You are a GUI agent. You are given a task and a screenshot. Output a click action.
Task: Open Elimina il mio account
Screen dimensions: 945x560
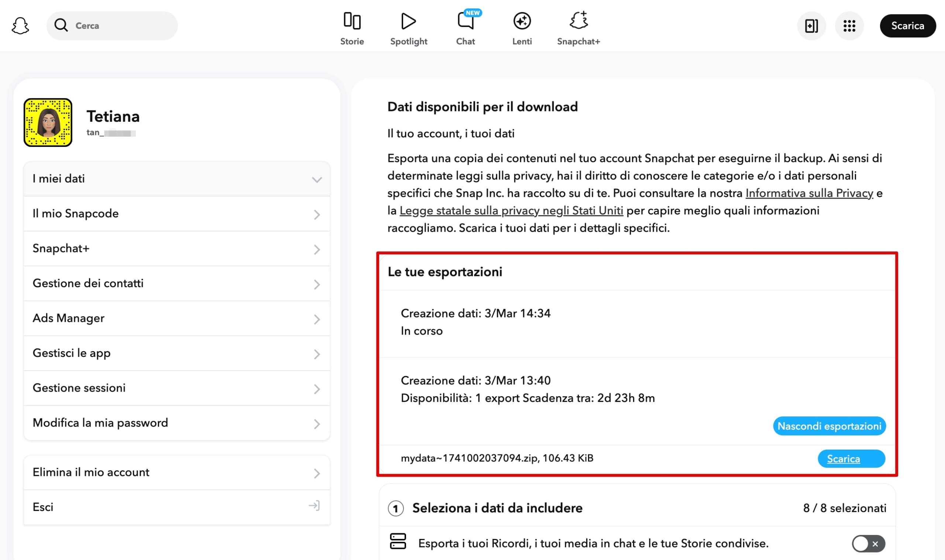click(177, 473)
